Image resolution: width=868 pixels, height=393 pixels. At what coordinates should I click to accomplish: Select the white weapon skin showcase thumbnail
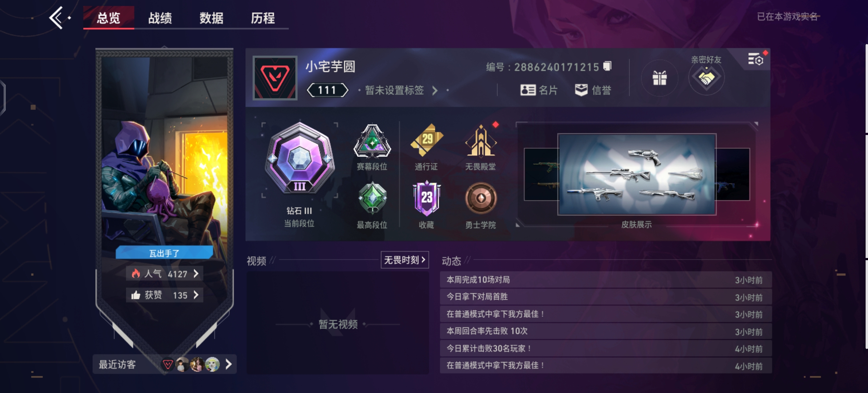637,174
